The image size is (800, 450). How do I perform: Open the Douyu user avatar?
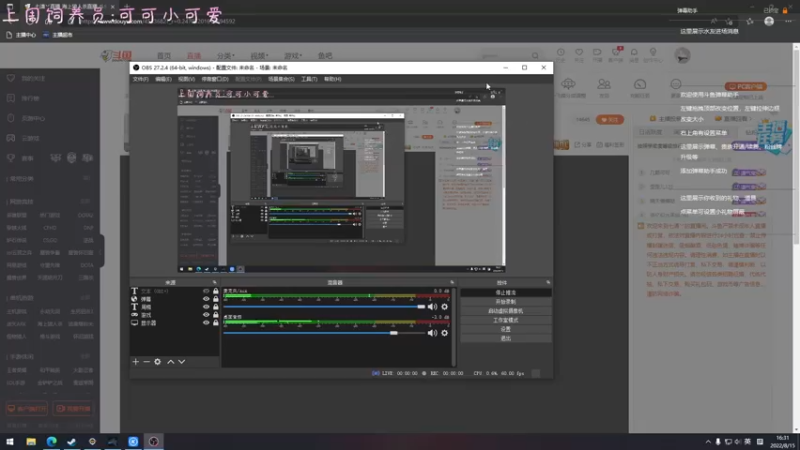pyautogui.click(x=682, y=55)
